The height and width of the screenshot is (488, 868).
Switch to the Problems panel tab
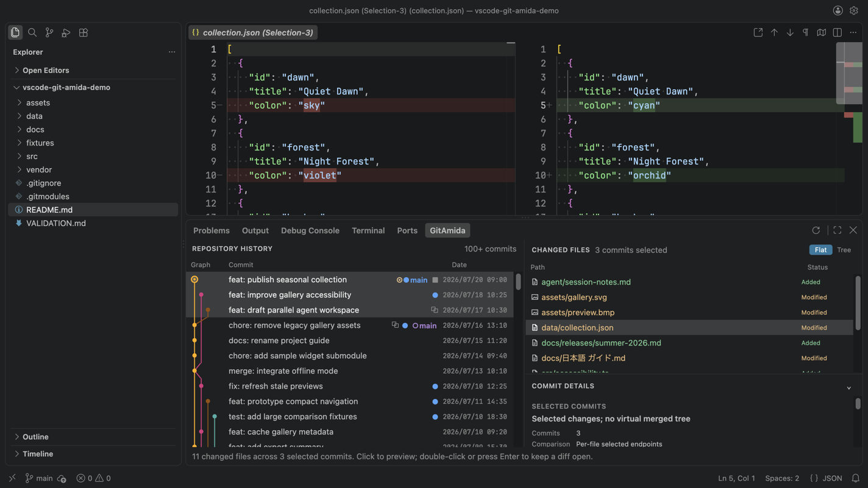pyautogui.click(x=212, y=230)
